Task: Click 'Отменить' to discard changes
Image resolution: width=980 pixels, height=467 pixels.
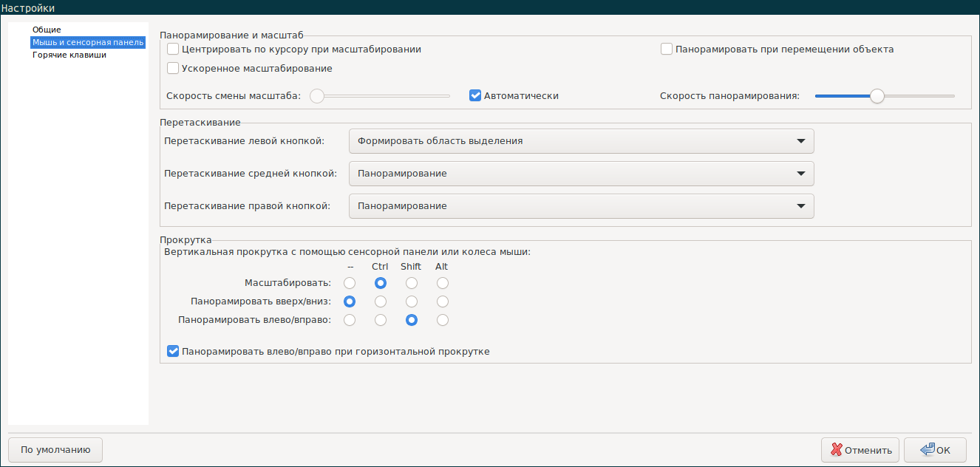Action: click(860, 449)
